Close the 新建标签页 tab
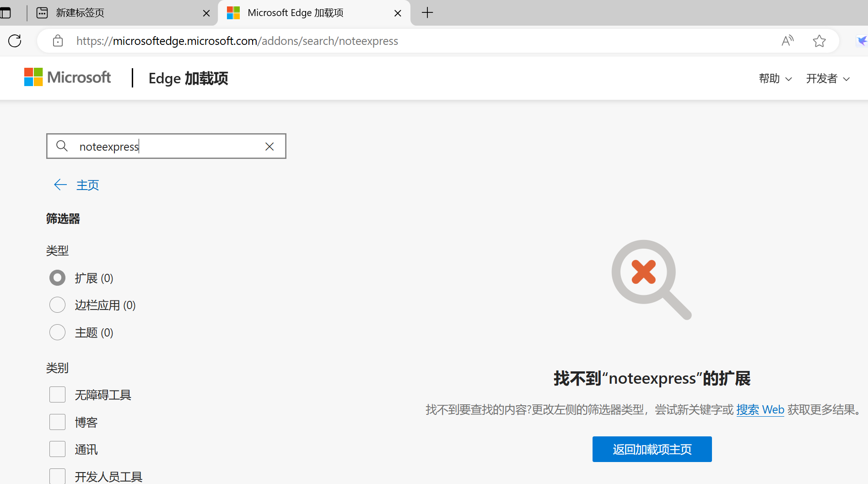 click(206, 13)
